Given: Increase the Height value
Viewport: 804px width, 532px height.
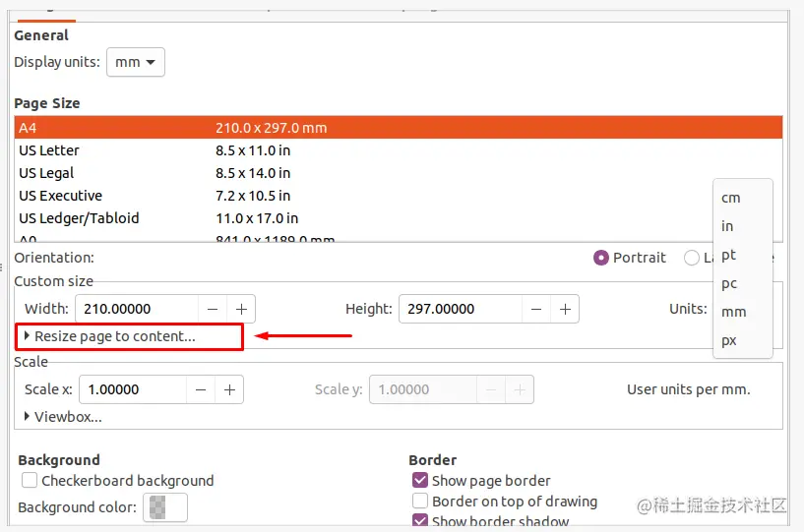Looking at the screenshot, I should pyautogui.click(x=565, y=309).
